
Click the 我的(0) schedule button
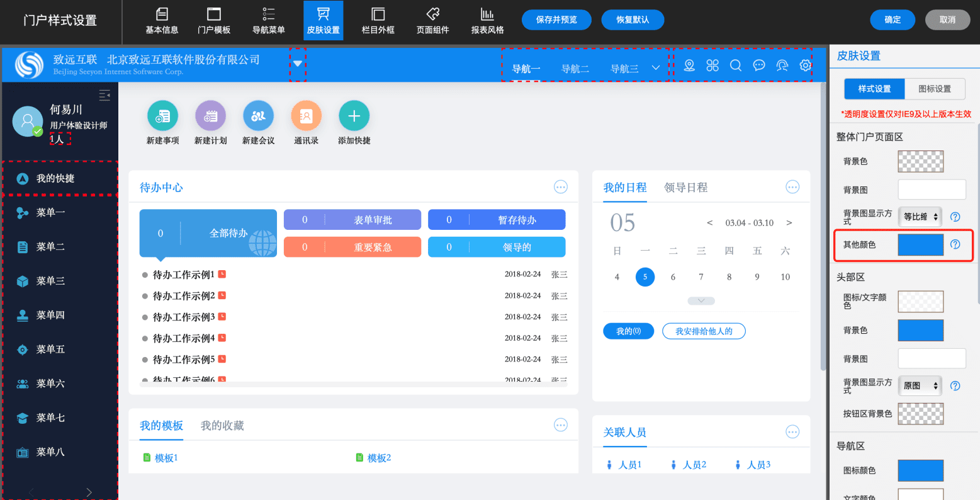(x=628, y=331)
